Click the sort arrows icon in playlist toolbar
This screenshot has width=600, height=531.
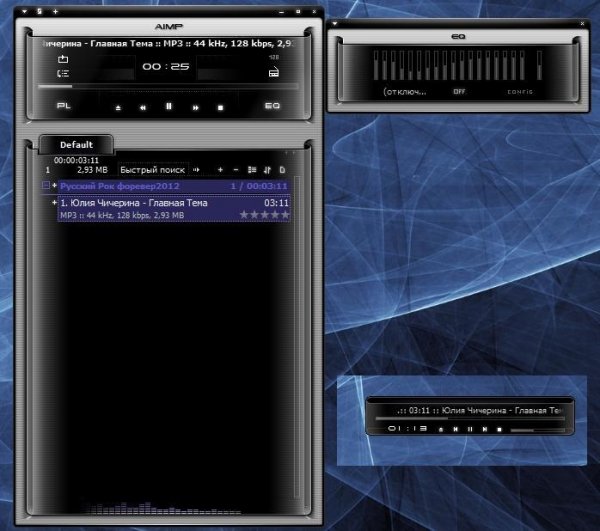[267, 170]
